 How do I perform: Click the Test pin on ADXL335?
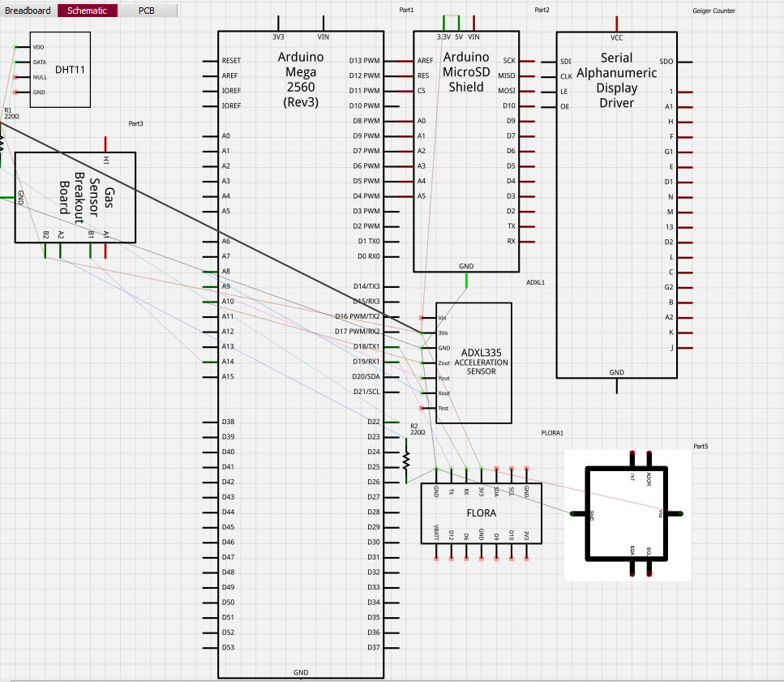pos(429,408)
